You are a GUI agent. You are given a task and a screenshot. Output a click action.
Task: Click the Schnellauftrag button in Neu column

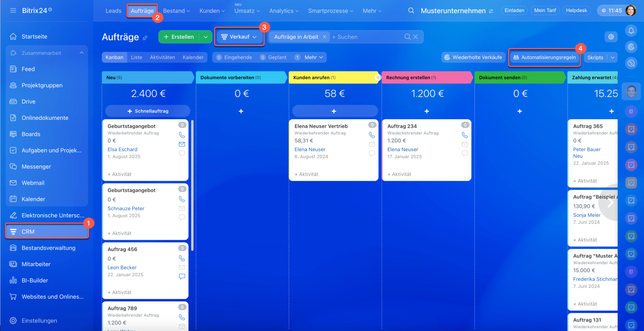point(148,111)
